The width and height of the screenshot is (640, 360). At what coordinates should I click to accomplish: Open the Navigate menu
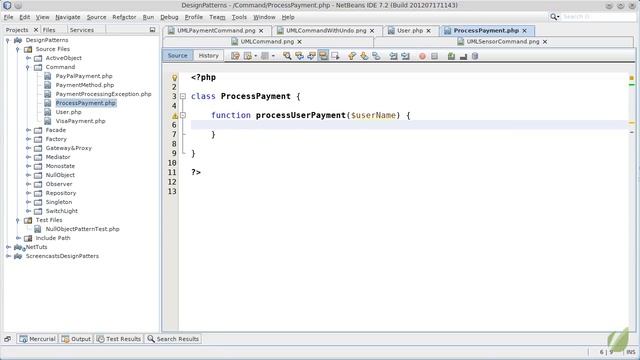point(68,17)
